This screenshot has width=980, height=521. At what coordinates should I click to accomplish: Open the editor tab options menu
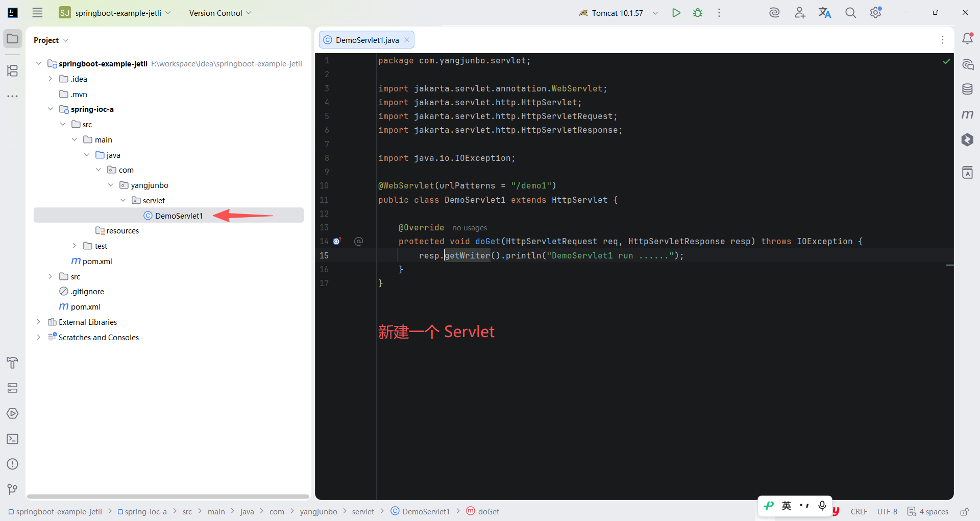click(943, 40)
